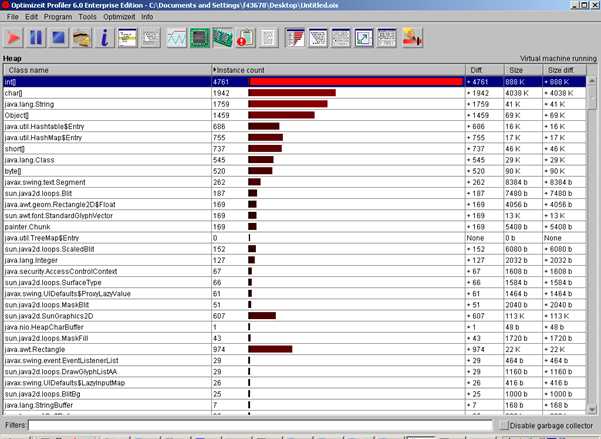Sort by the Class name column header
Screen dimensions: 601x439
point(107,70)
